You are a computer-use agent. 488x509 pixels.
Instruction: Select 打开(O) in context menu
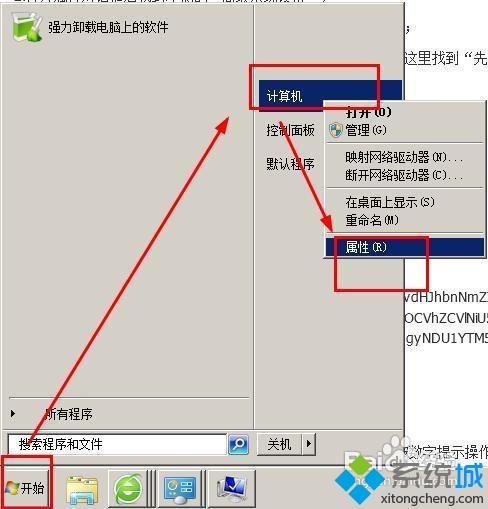[368, 112]
